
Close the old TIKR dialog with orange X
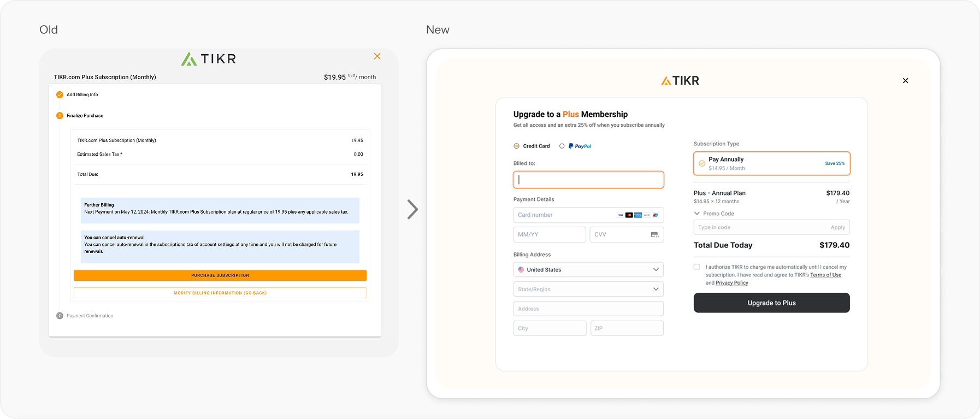[377, 56]
